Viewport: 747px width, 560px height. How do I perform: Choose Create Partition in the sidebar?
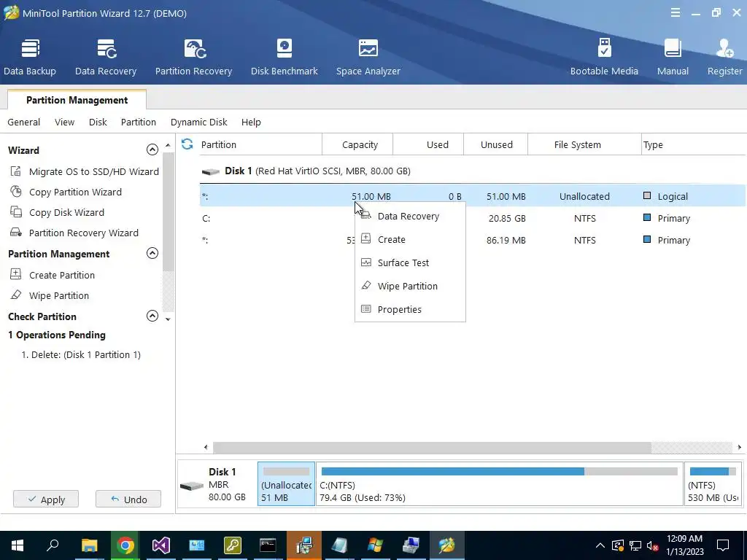click(x=53, y=275)
